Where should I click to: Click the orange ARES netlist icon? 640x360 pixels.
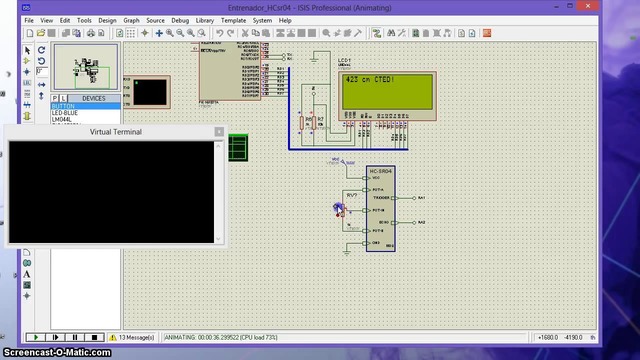coord(487,33)
